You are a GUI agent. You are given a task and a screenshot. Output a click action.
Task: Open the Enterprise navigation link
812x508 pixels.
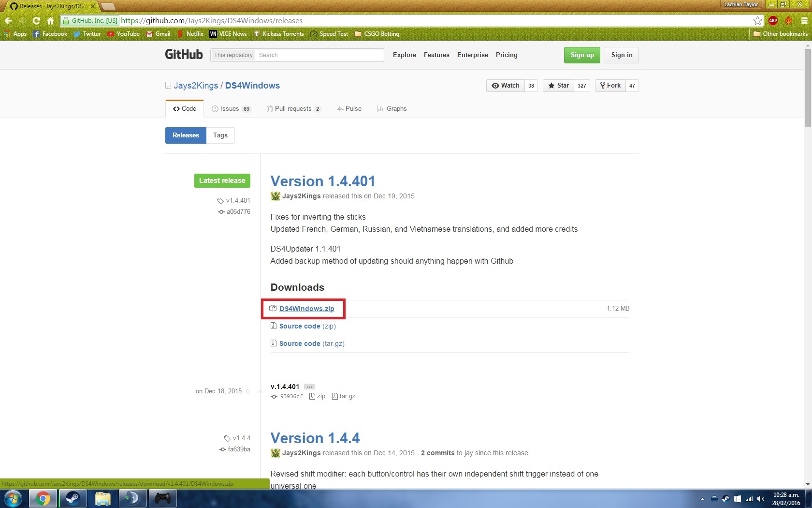coord(473,55)
